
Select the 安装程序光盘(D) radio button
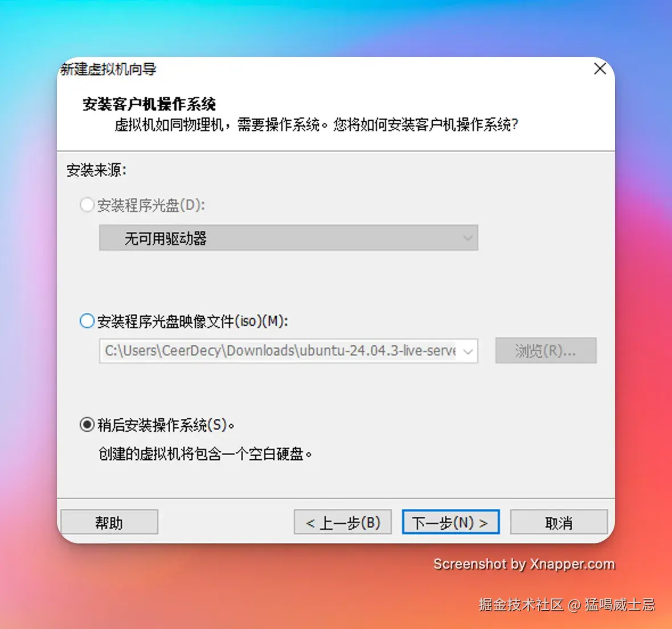click(x=87, y=205)
